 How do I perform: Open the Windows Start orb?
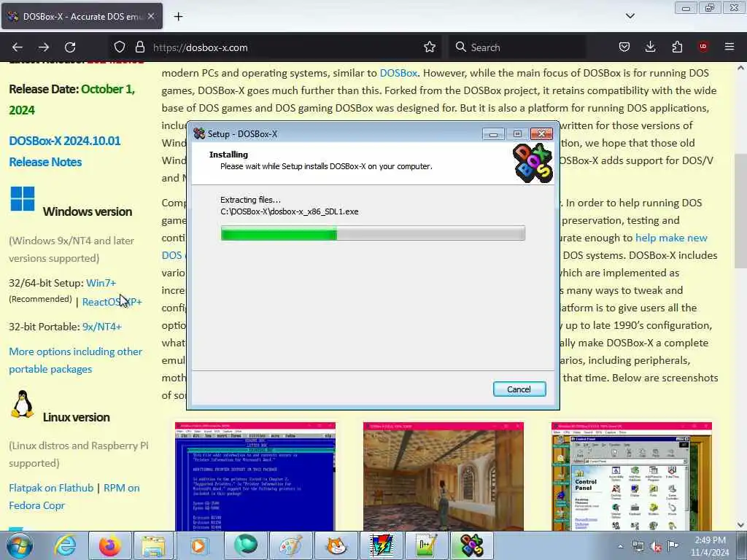(x=20, y=545)
